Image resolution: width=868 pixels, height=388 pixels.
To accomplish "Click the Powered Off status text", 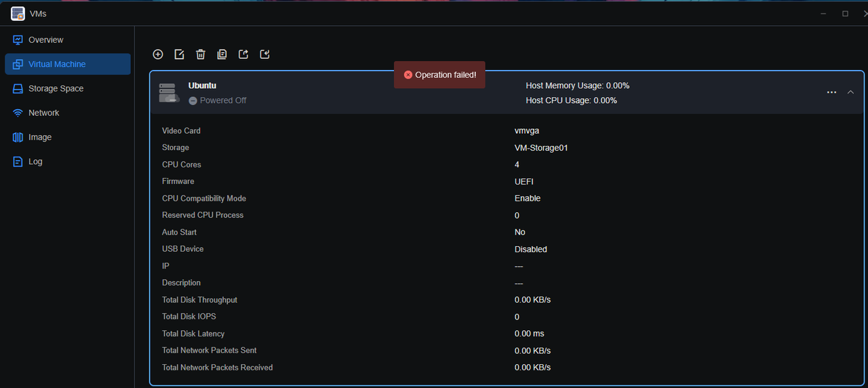I will 223,100.
